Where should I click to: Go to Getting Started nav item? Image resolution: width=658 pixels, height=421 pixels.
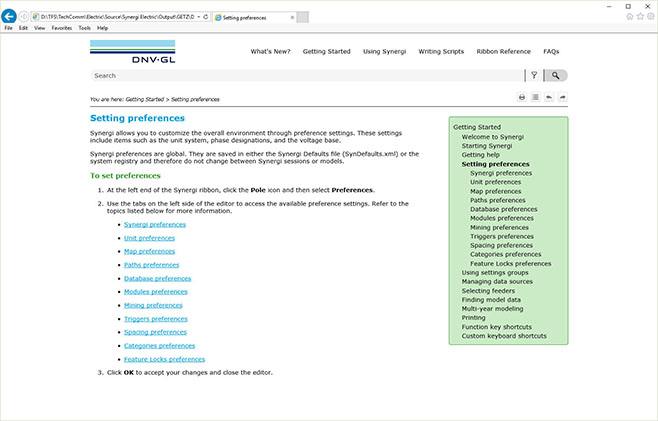tap(326, 52)
